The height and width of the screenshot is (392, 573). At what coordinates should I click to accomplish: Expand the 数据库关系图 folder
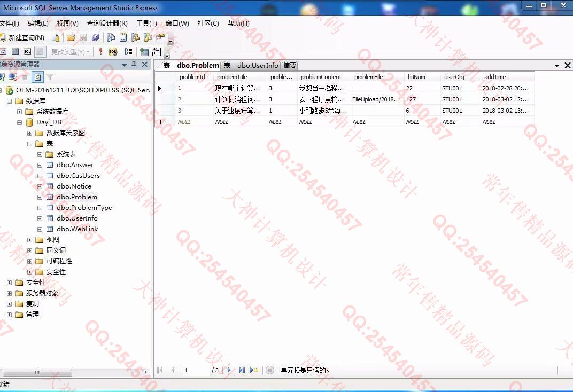29,133
